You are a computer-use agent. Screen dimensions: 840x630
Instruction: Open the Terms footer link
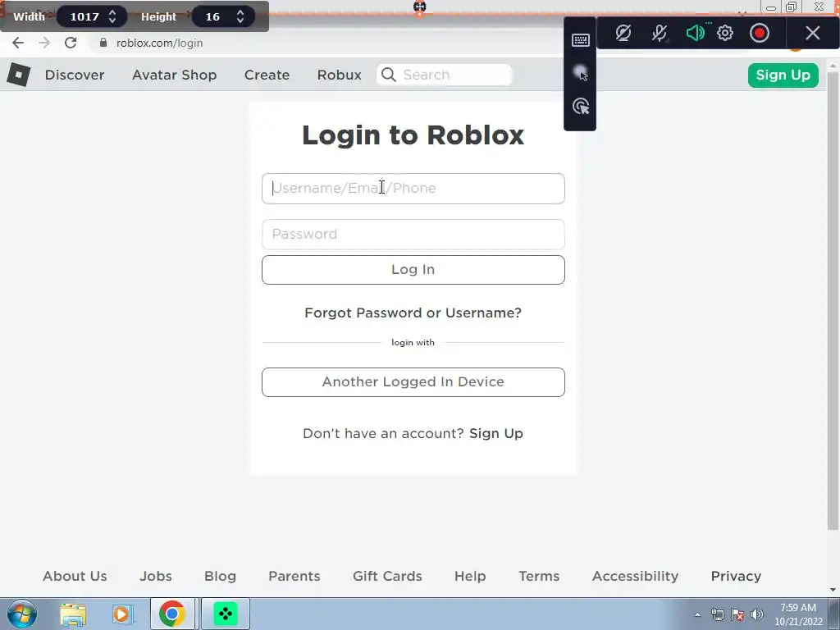pos(539,576)
